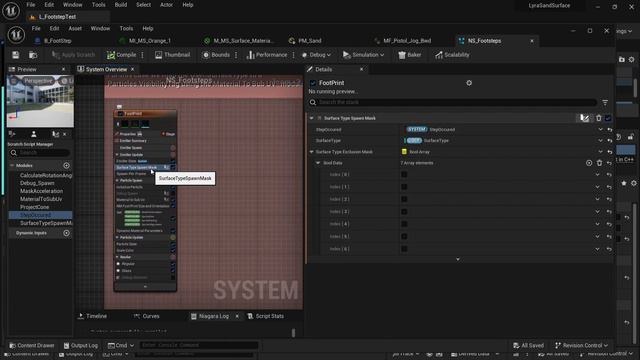This screenshot has height=360, width=640.
Task: Empty the Bool Data array with its trash icon
Action: pos(599,163)
